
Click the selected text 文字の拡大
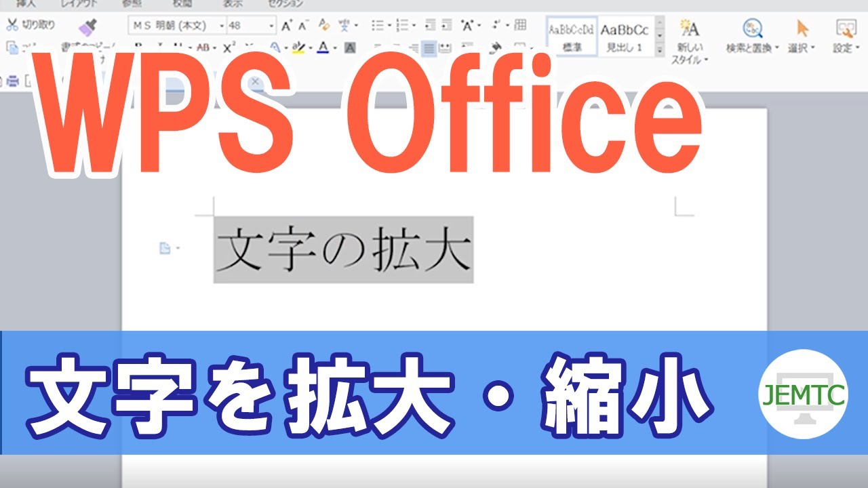(343, 250)
